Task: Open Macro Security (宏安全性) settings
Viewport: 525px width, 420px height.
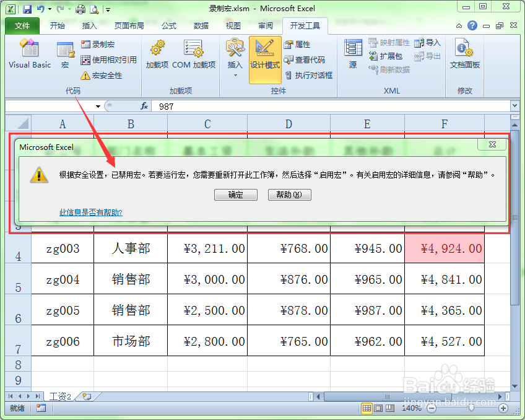Action: tap(102, 76)
